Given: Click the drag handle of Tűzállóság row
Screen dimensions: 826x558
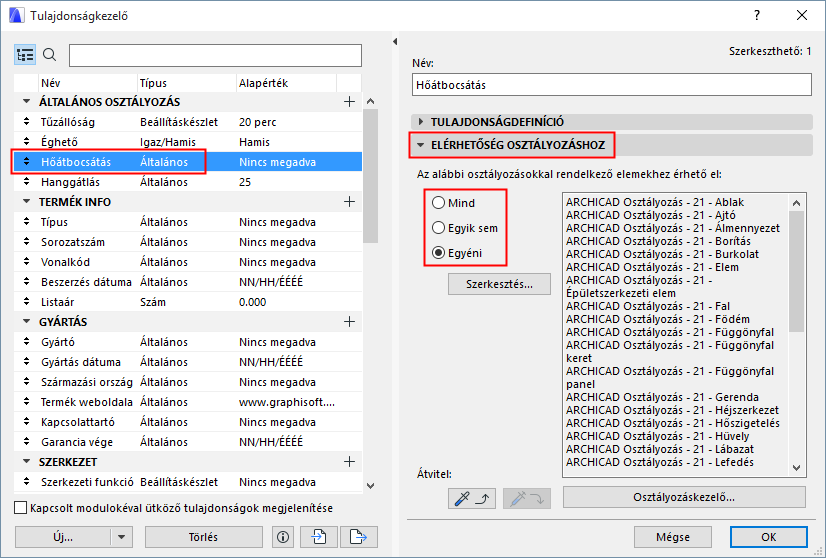Looking at the screenshot, I should 26,122.
